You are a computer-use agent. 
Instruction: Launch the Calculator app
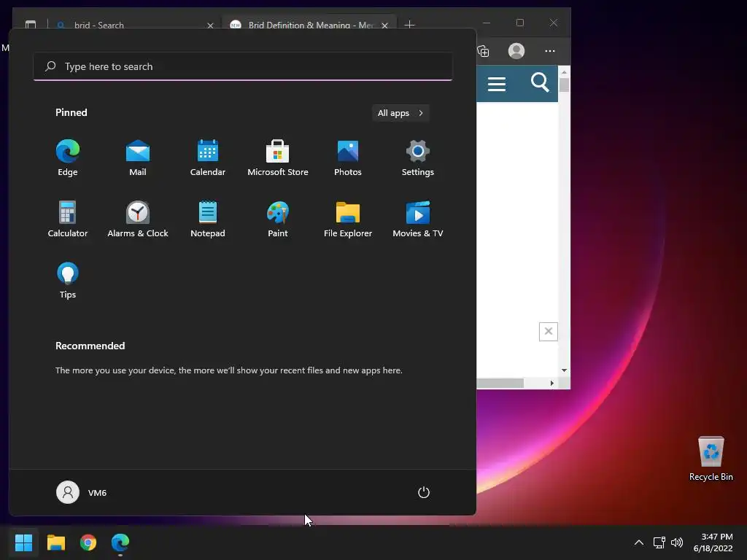coord(68,219)
